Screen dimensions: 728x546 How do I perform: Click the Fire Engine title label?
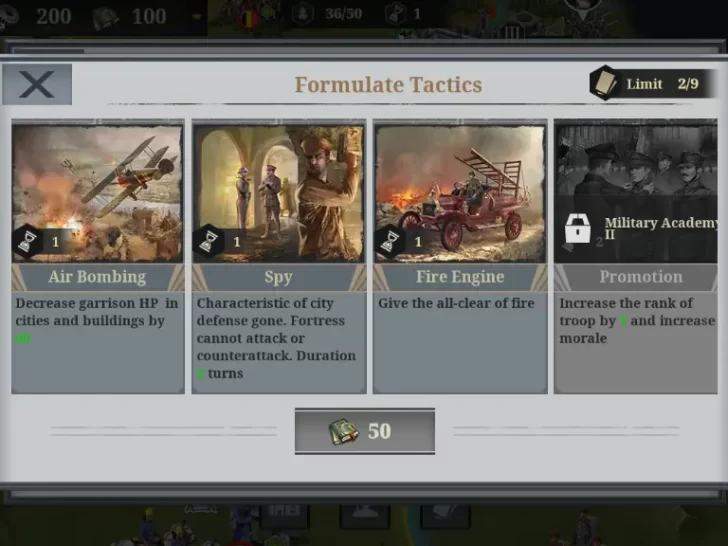(460, 277)
